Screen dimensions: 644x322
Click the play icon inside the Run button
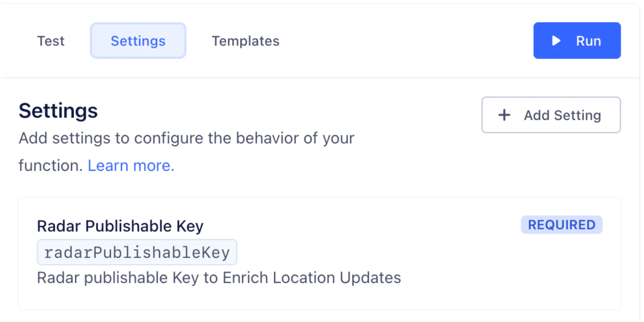556,40
